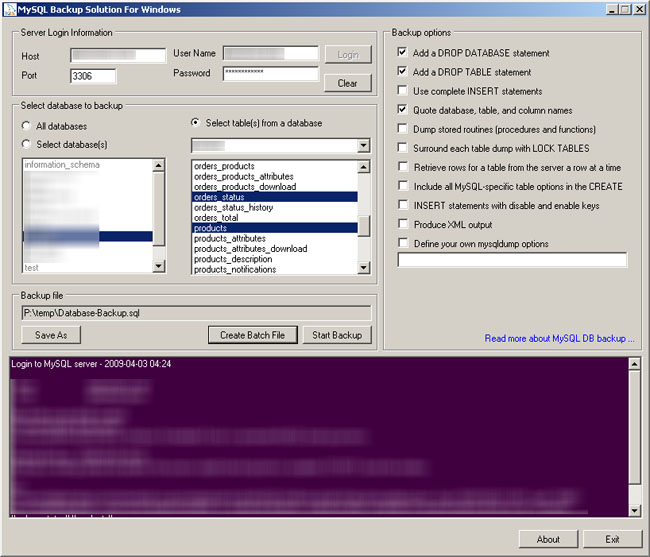Click into the Password field
The height and width of the screenshot is (557, 650).
coord(271,73)
